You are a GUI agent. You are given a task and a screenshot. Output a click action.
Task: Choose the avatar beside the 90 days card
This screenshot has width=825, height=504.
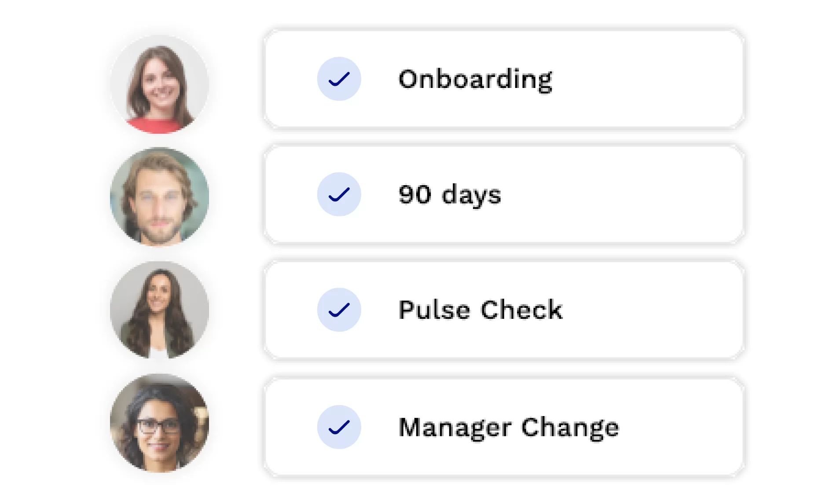pyautogui.click(x=159, y=196)
